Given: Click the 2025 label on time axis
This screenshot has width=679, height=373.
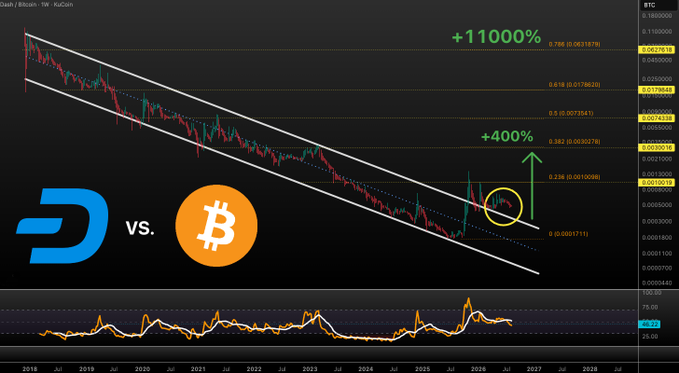Looking at the screenshot, I should click(422, 369).
